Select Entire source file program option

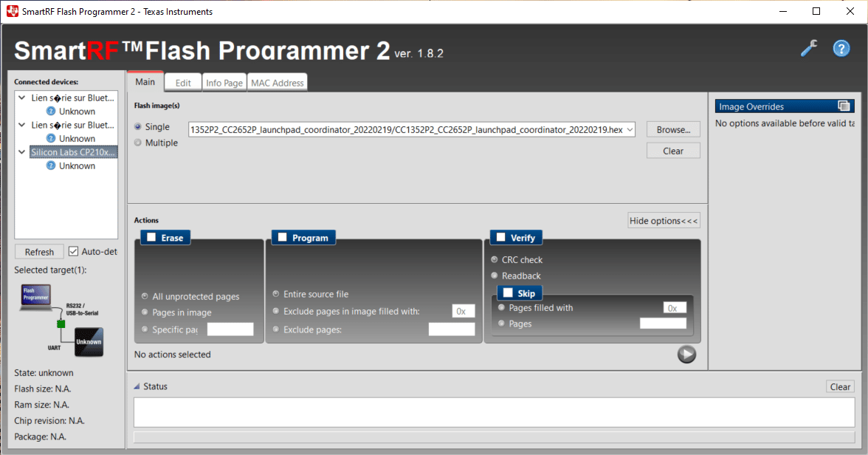pyautogui.click(x=276, y=294)
